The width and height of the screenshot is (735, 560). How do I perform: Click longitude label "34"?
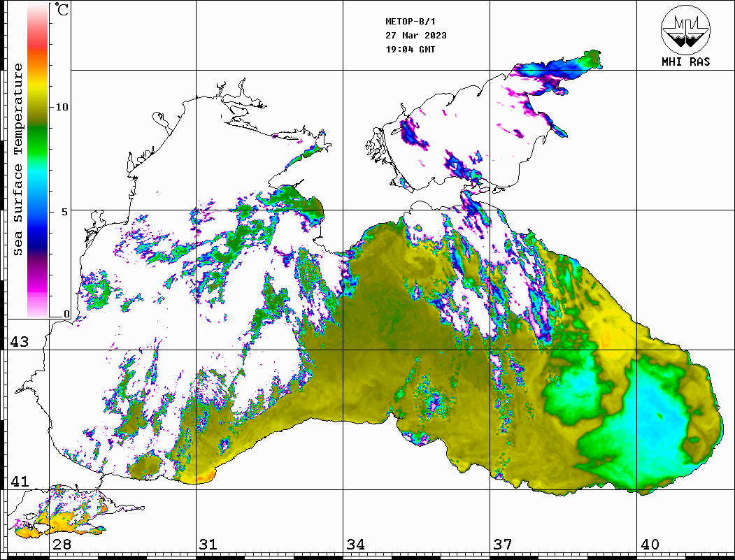pos(356,544)
